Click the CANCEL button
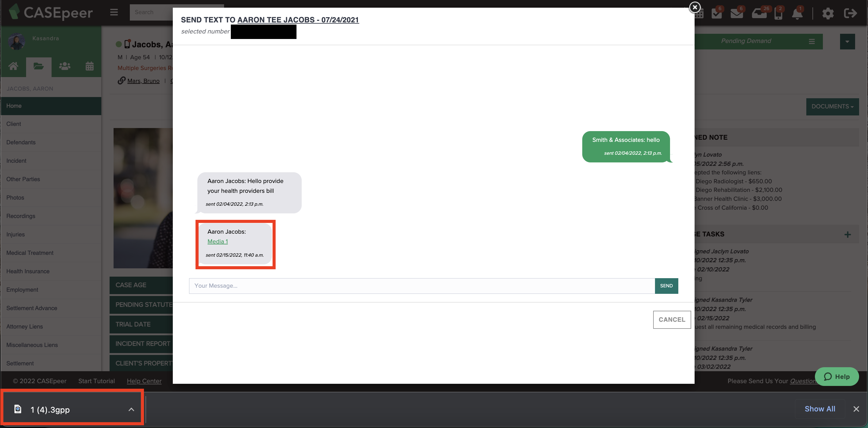The width and height of the screenshot is (868, 428). click(672, 320)
